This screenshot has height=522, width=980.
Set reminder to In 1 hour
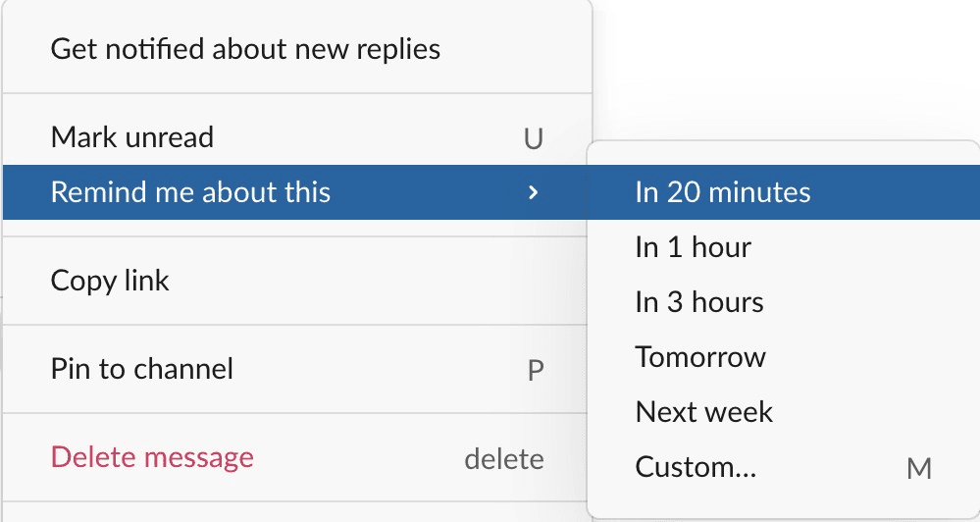click(784, 247)
